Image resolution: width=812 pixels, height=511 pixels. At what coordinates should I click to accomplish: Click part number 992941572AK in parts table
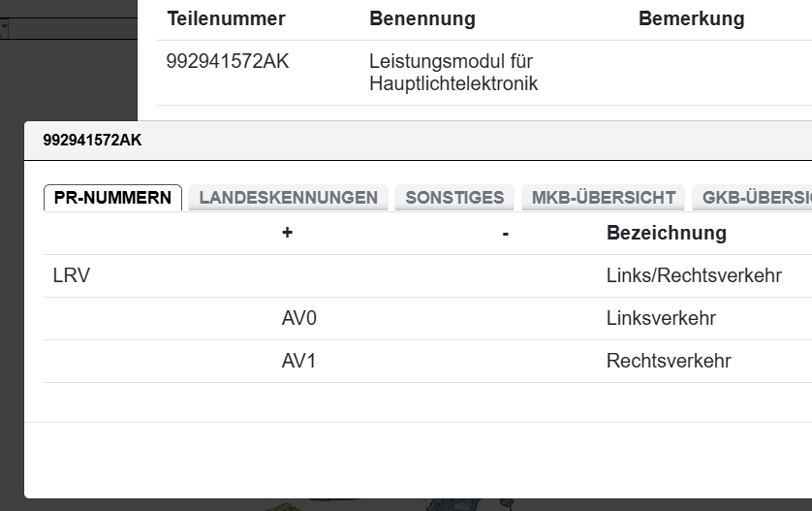pyautogui.click(x=228, y=62)
